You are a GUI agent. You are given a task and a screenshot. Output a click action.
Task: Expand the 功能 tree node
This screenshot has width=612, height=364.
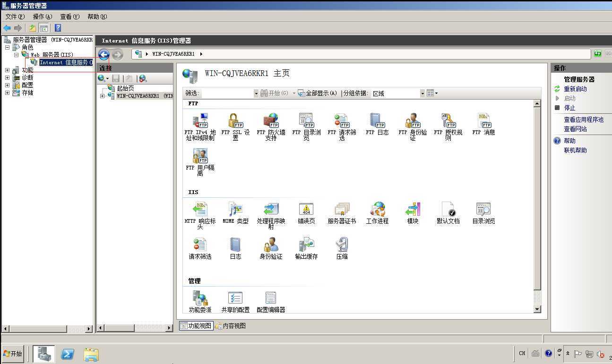tap(7, 70)
